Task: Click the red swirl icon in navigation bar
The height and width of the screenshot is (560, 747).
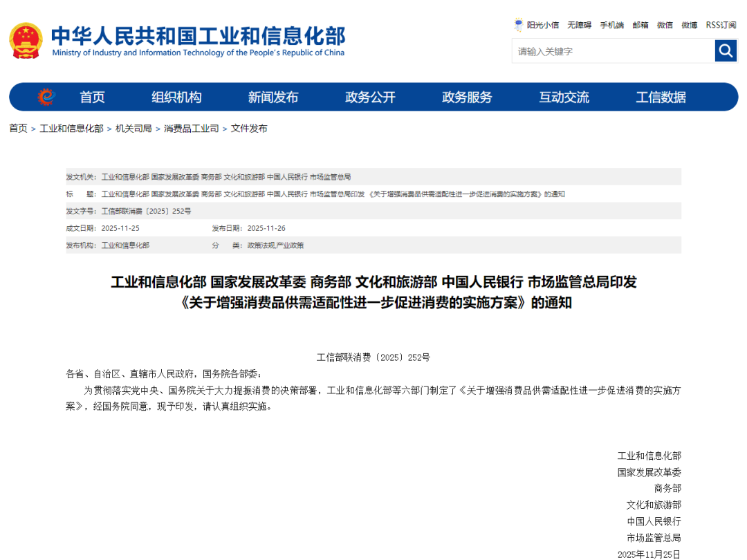Action: pos(46,97)
